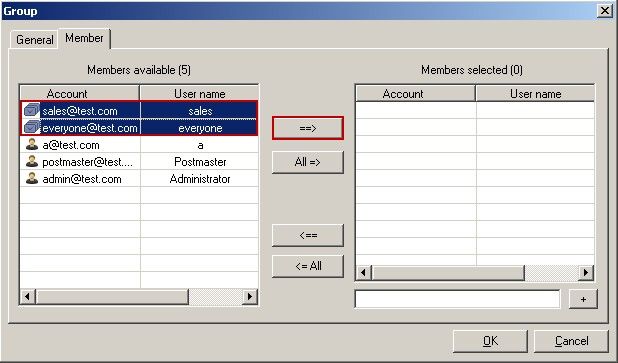618x363 pixels.
Task: Select the a@test.com account row
Action: coord(139,145)
